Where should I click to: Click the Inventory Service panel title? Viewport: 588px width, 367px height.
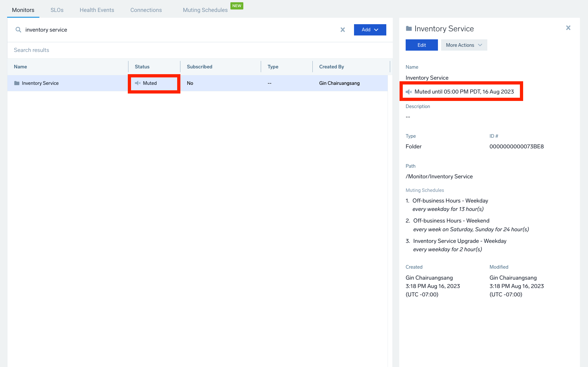click(x=444, y=29)
